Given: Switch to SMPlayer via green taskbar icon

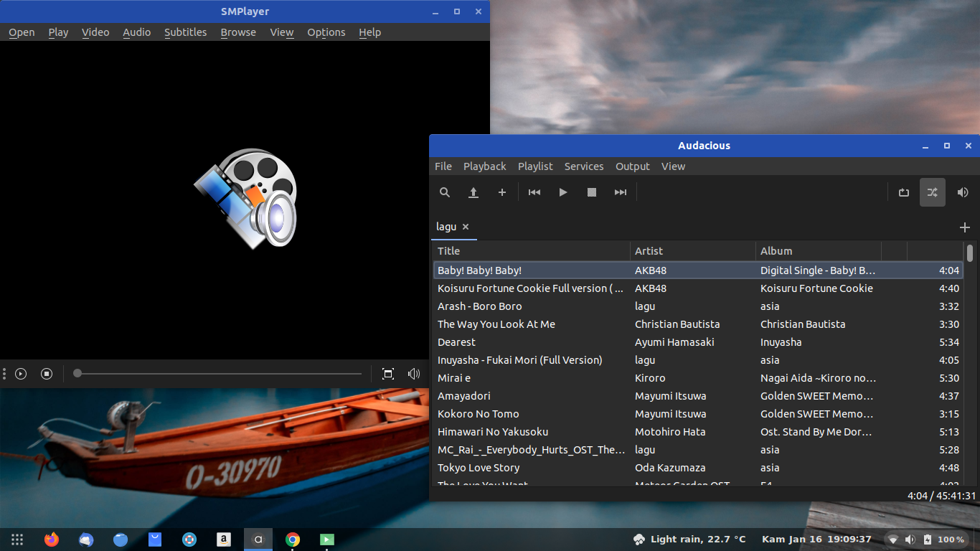Looking at the screenshot, I should pos(327,540).
